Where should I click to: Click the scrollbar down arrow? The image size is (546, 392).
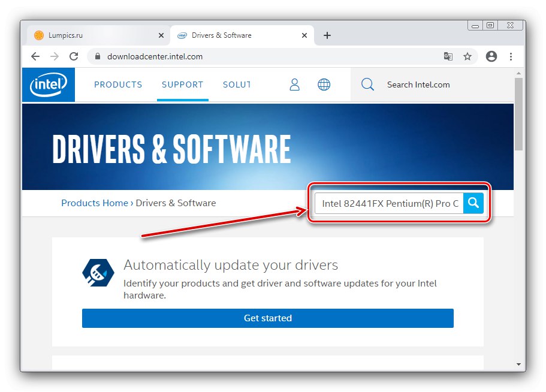518,364
